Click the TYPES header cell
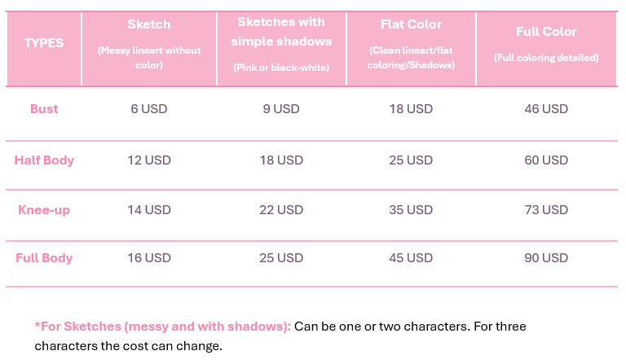This screenshot has width=626, height=364. [x=44, y=42]
